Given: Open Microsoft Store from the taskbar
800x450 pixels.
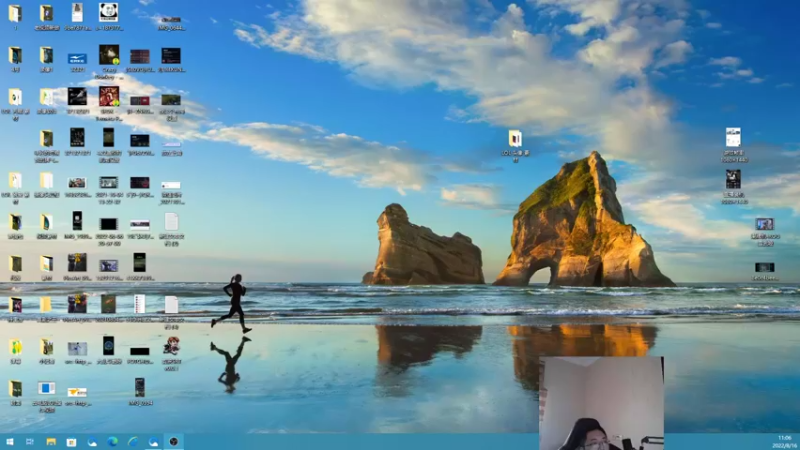Looking at the screenshot, I should click(71, 442).
